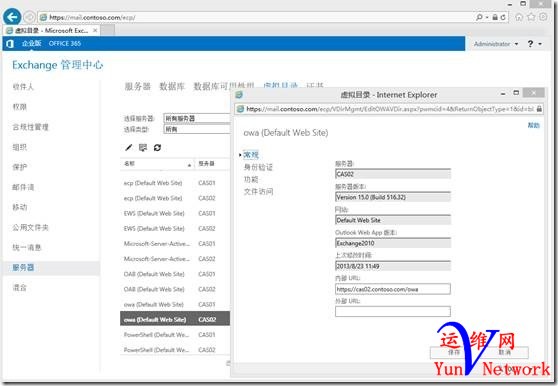Sort the list by the name column
This screenshot has height=386, width=558.
[x=157, y=164]
